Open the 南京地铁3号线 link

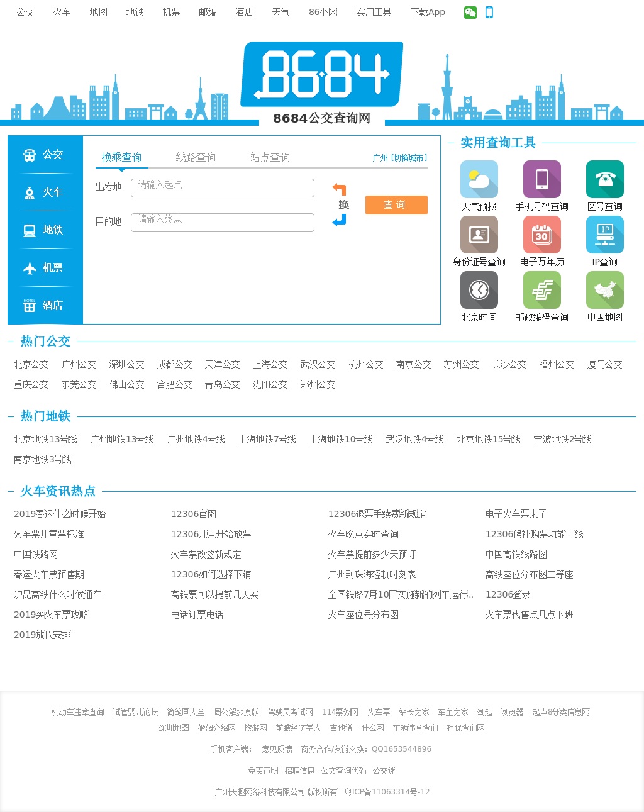pos(43,459)
